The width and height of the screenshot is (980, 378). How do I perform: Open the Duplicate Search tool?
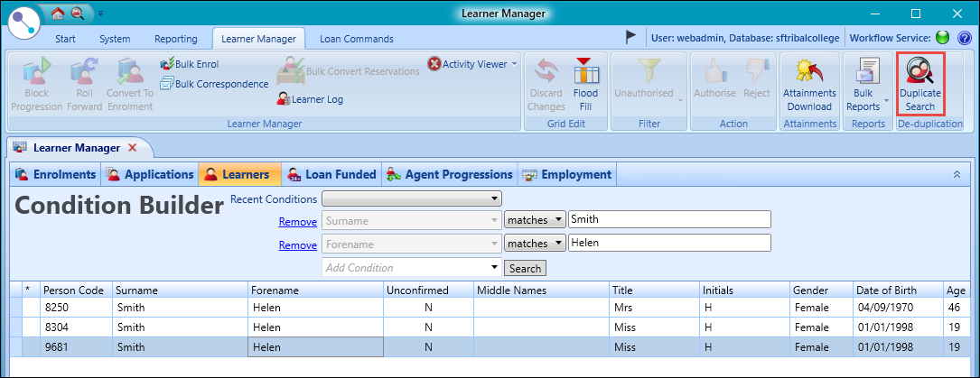[x=920, y=84]
